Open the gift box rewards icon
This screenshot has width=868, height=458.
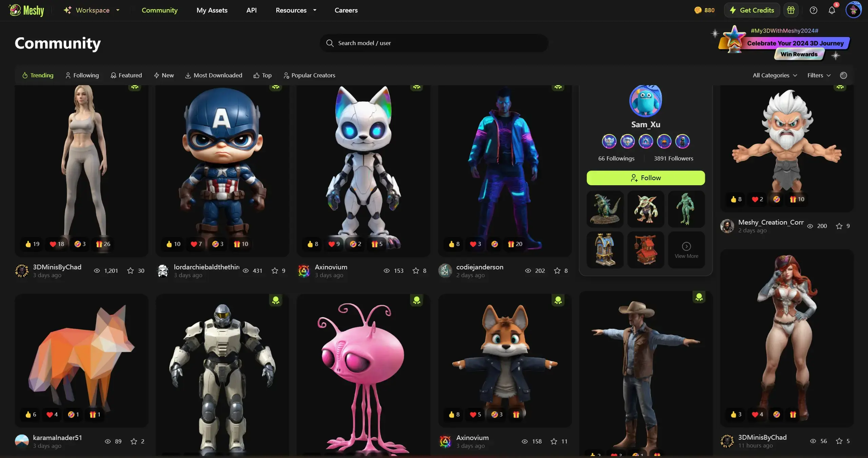[791, 10]
